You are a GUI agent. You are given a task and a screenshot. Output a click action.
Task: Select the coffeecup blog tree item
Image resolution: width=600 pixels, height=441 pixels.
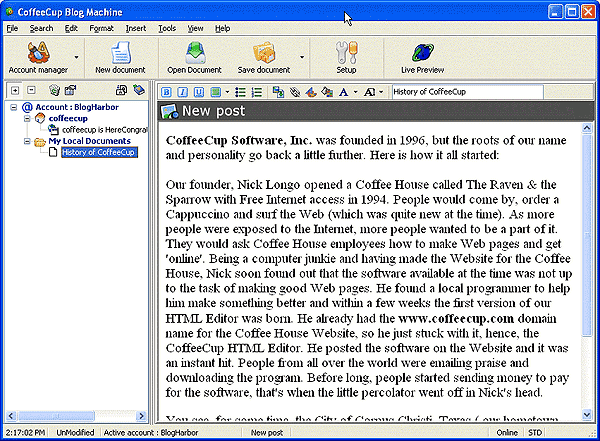pos(68,119)
